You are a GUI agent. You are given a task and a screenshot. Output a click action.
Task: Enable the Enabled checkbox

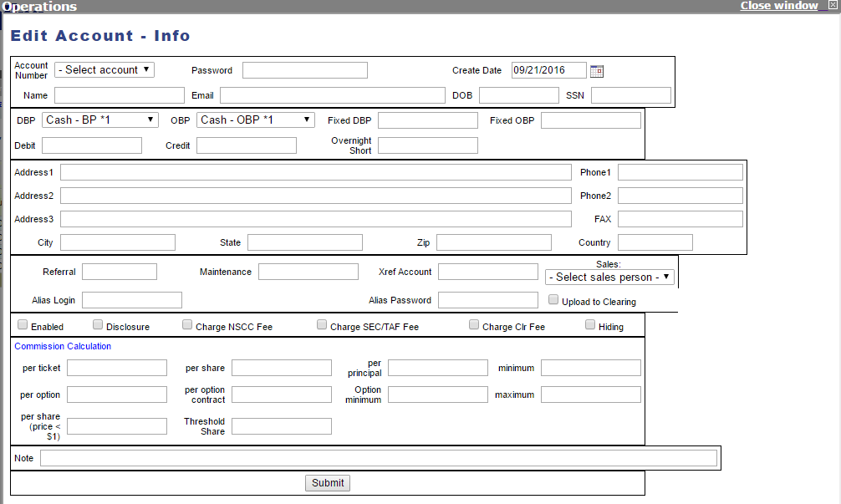tap(23, 324)
